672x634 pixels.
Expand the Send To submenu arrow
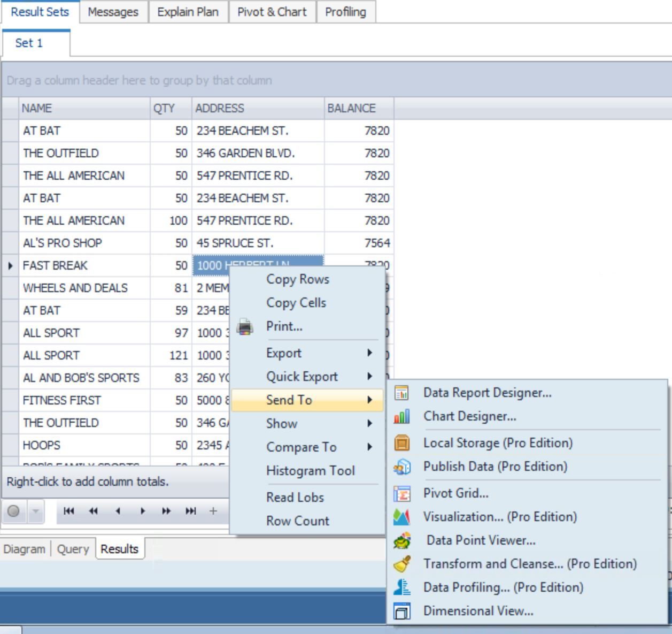pyautogui.click(x=369, y=400)
